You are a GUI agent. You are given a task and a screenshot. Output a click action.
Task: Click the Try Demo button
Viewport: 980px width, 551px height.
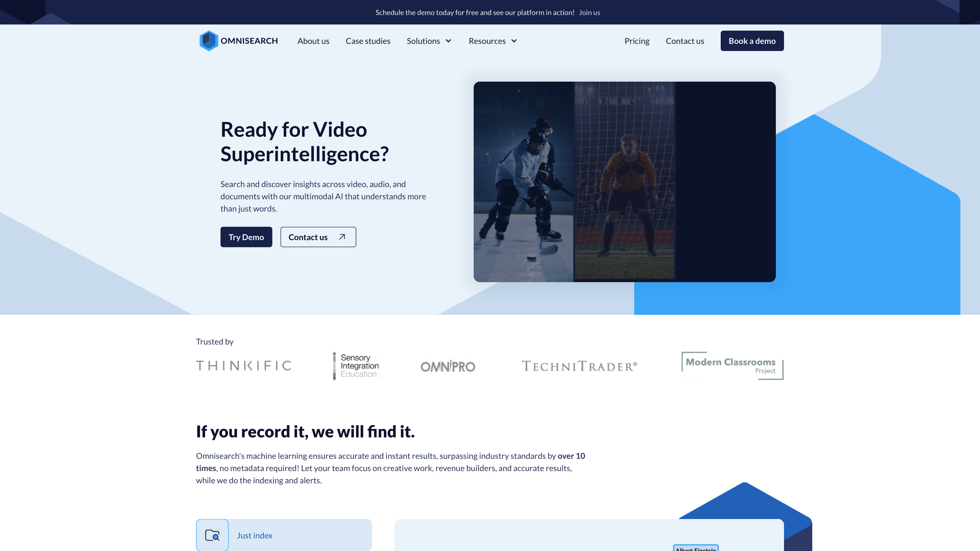click(x=246, y=236)
